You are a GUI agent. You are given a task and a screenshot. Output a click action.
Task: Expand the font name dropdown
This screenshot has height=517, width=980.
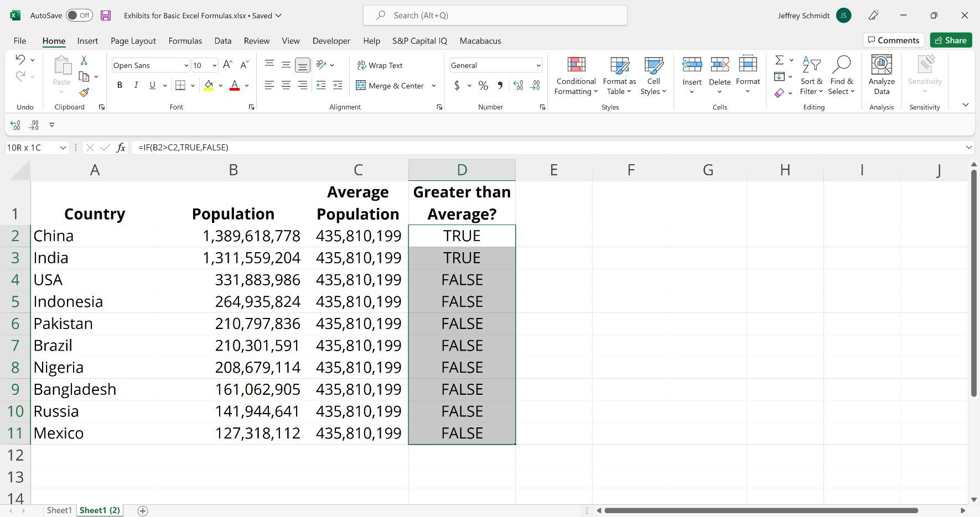[186, 66]
